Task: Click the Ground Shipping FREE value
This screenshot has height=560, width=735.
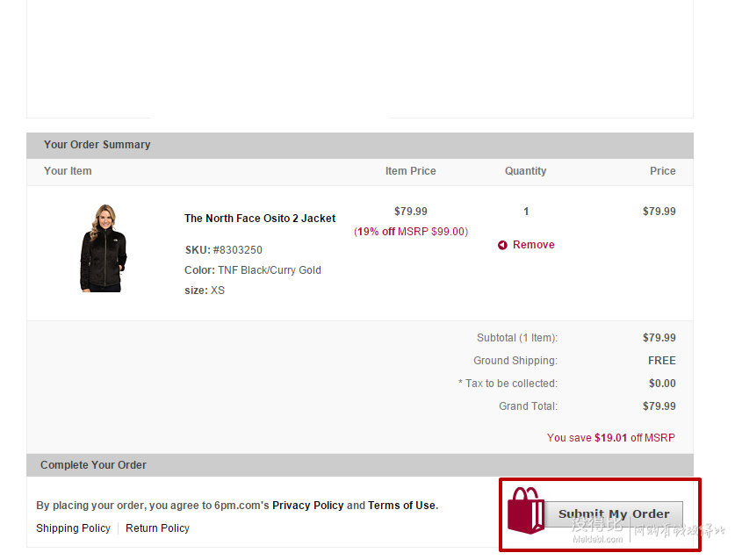Action: 662,361
